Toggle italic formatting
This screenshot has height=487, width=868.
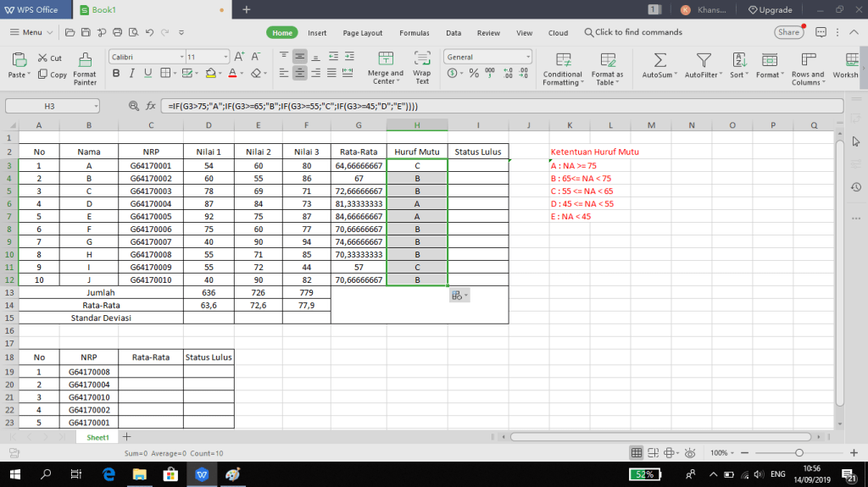pyautogui.click(x=131, y=74)
